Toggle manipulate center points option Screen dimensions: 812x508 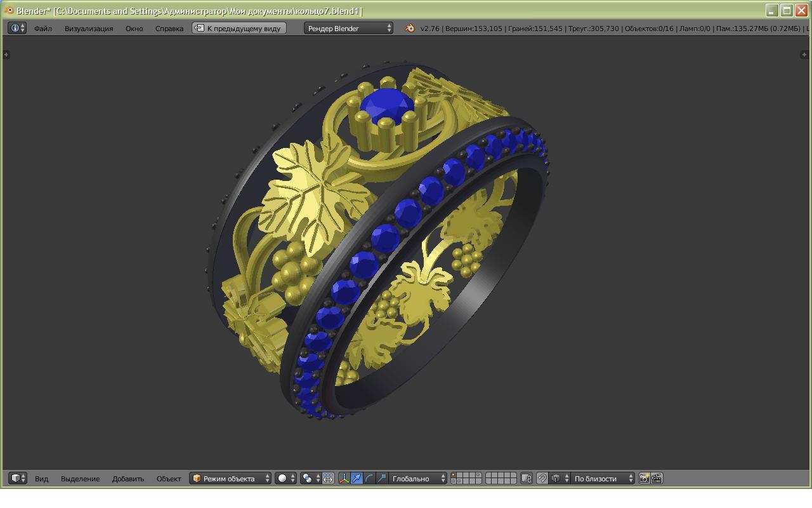tap(328, 478)
